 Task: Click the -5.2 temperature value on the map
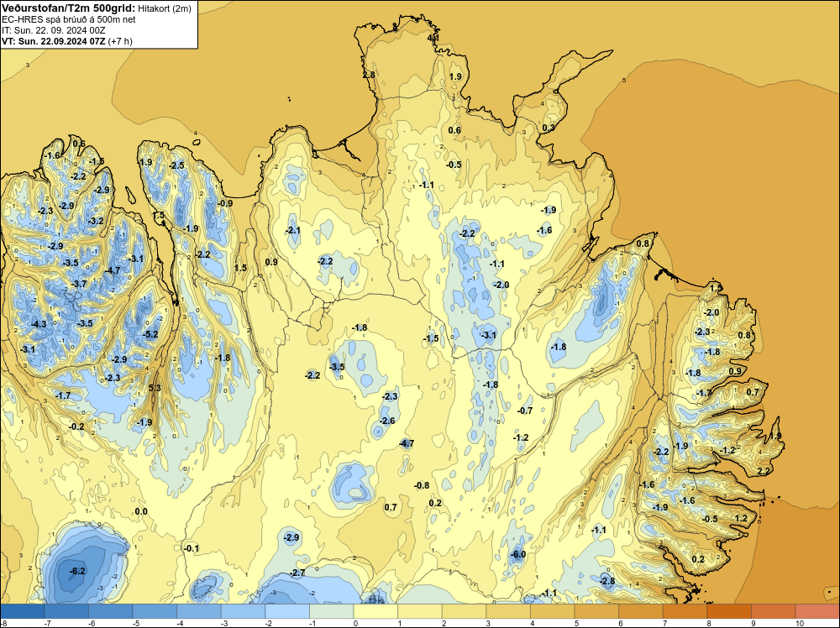[x=150, y=335]
